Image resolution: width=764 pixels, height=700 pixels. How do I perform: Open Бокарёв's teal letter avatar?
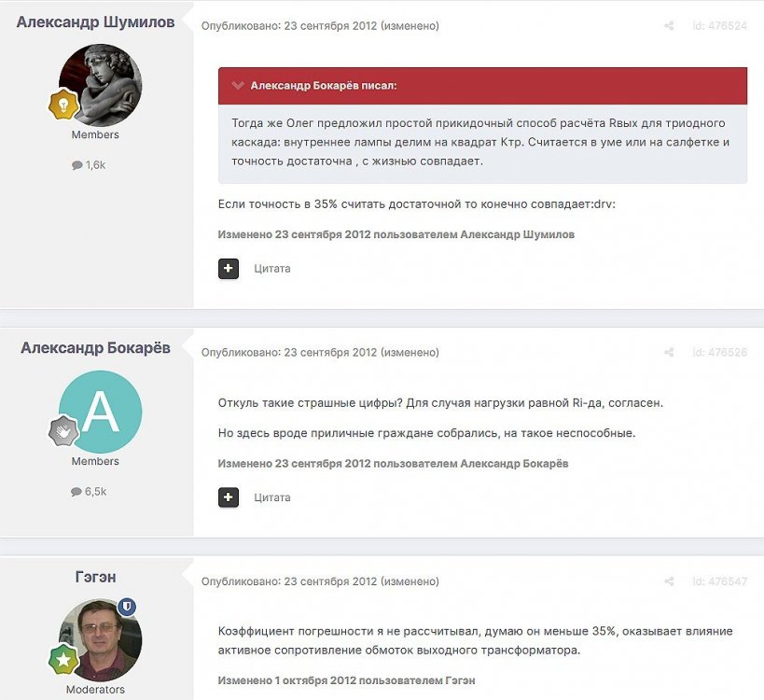[x=101, y=412]
